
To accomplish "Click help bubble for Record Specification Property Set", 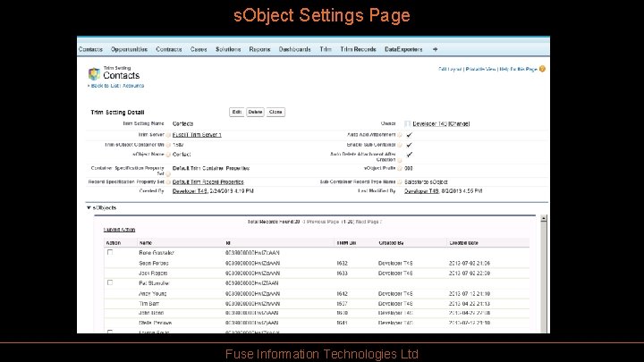I will point(168,181).
